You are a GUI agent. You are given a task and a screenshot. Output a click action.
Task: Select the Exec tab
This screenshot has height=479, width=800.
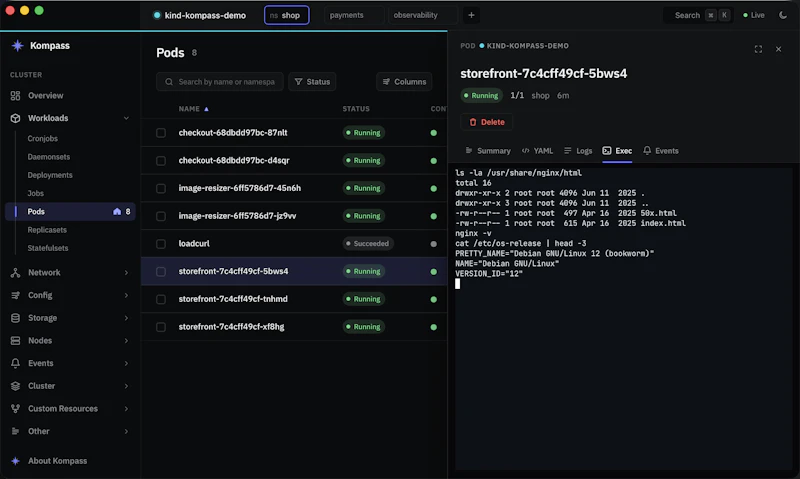point(617,150)
